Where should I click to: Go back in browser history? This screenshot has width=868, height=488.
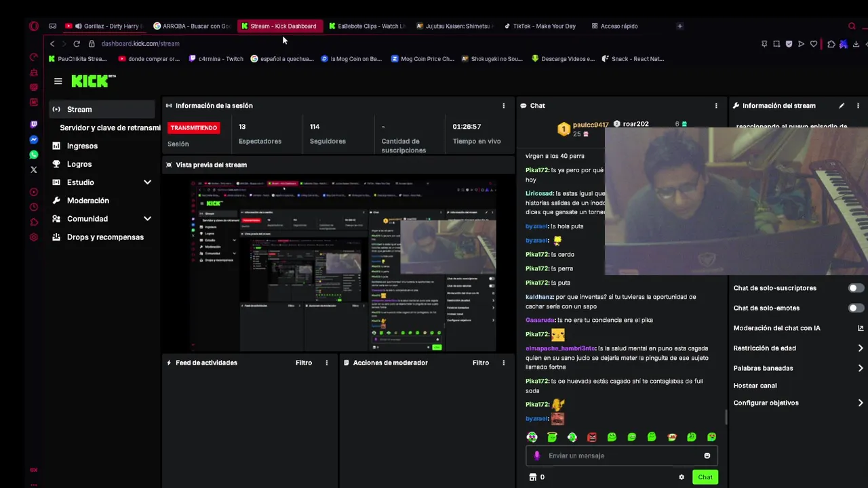tap(52, 43)
